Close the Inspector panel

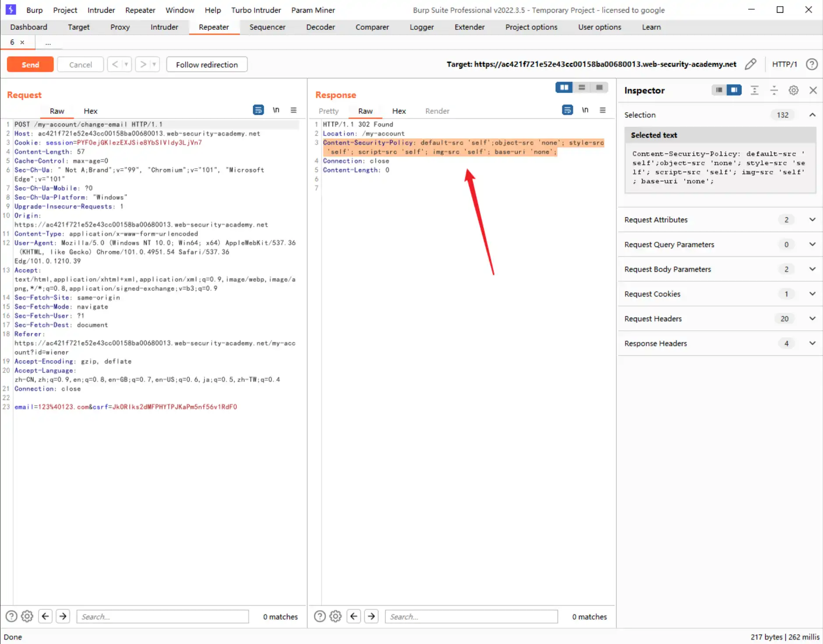[813, 90]
